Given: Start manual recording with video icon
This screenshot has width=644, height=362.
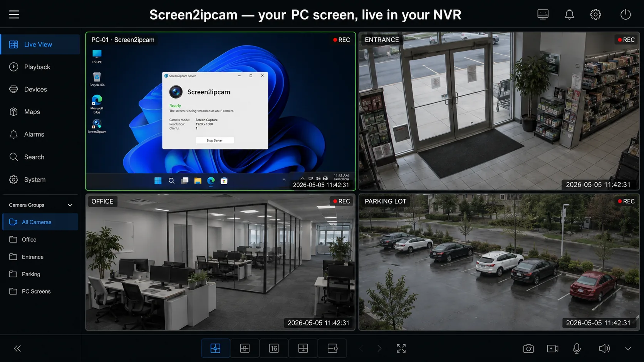Looking at the screenshot, I should [x=553, y=349].
